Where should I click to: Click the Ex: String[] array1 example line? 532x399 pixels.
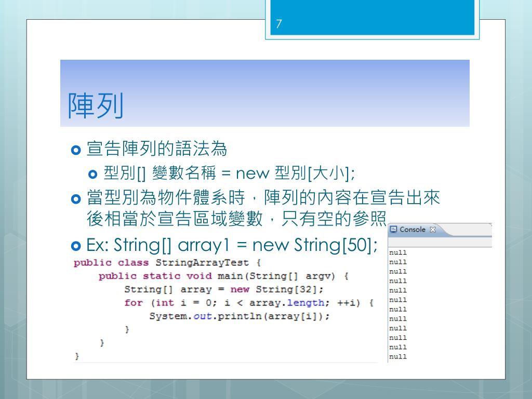[232, 245]
